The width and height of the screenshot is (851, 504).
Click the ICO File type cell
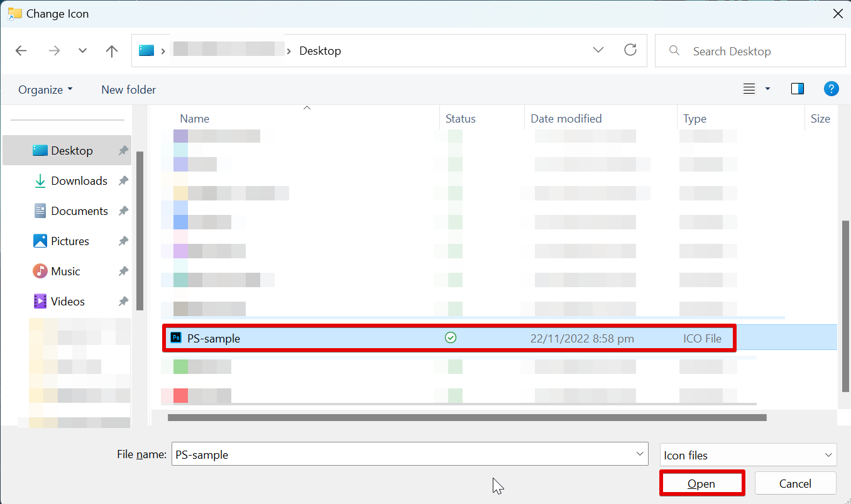coord(702,339)
